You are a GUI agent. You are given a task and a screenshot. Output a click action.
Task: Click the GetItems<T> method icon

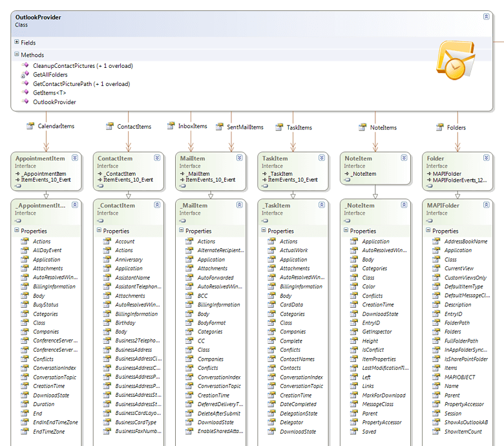[x=25, y=92]
